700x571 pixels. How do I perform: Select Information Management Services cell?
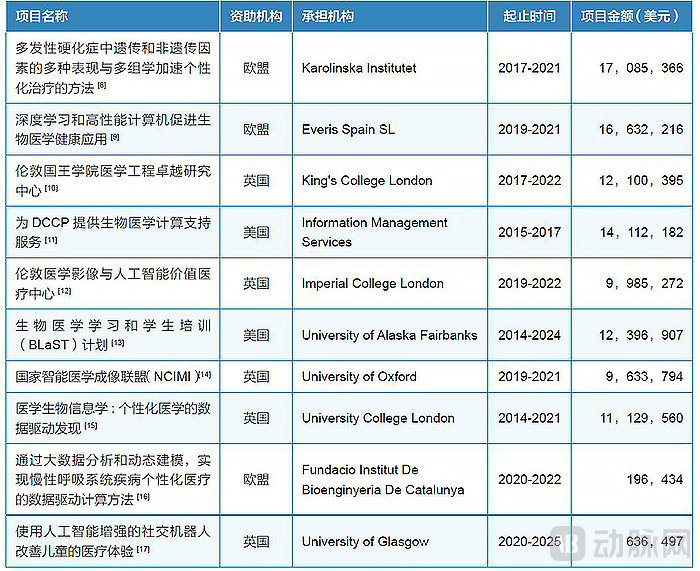(x=374, y=232)
